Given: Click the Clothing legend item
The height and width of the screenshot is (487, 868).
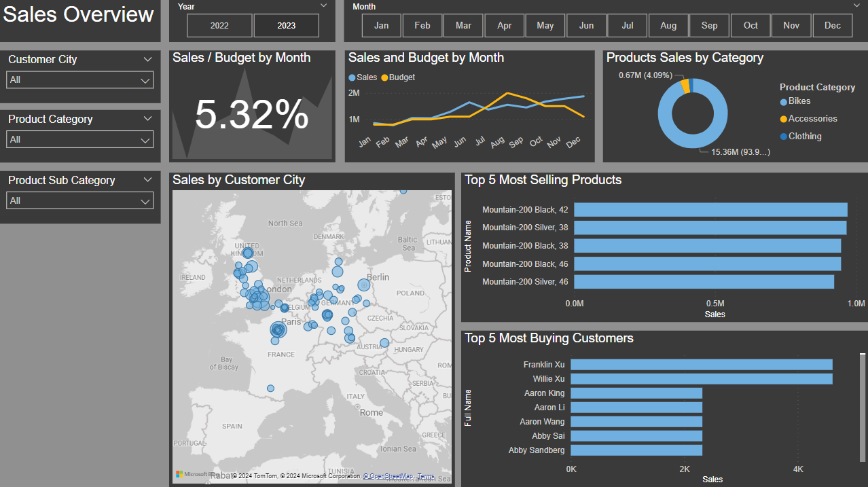Looking at the screenshot, I should coord(805,137).
